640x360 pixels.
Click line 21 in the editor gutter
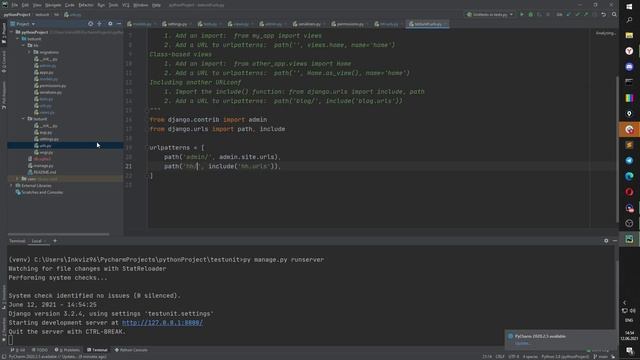pyautogui.click(x=128, y=166)
